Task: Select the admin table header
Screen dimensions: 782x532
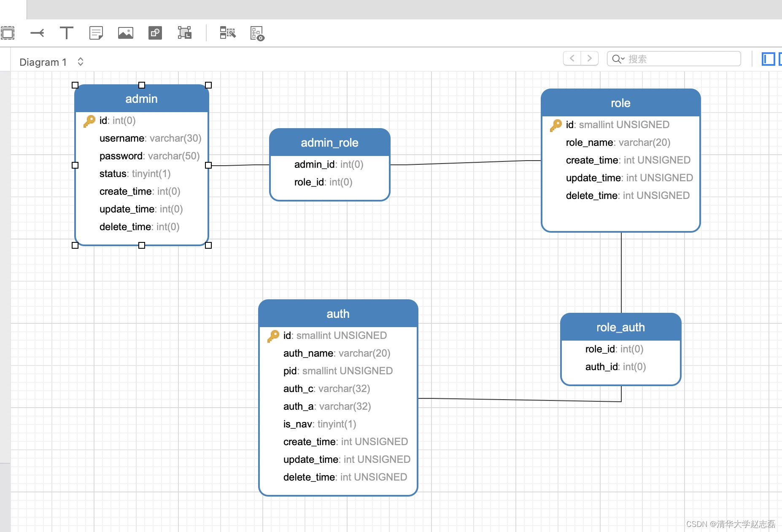Action: click(142, 99)
